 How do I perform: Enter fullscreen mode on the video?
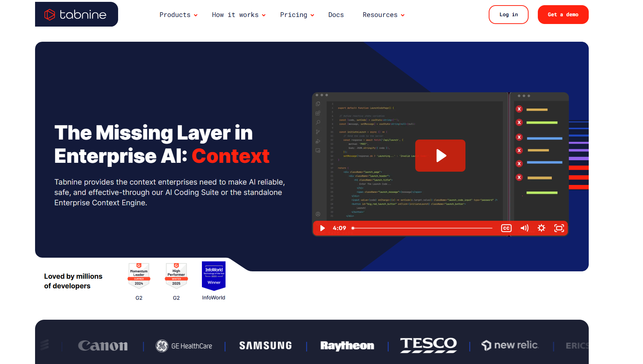tap(559, 228)
